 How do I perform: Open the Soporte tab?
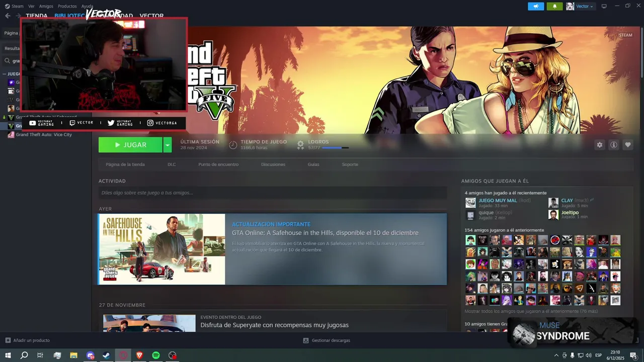(350, 164)
